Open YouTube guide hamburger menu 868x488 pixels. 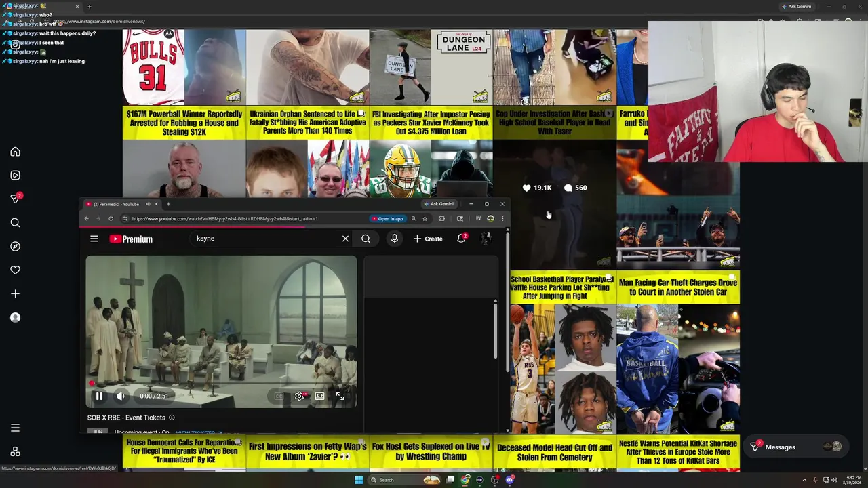pyautogui.click(x=94, y=239)
